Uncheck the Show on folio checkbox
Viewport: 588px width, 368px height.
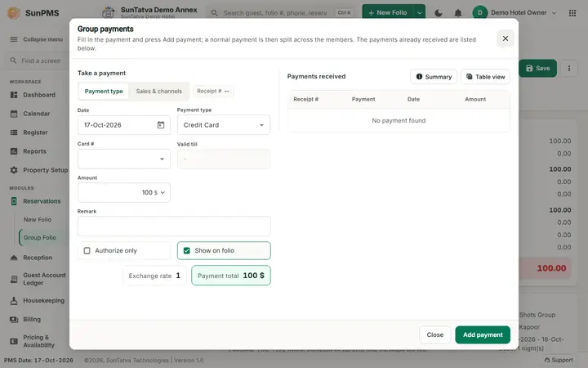[x=187, y=250]
